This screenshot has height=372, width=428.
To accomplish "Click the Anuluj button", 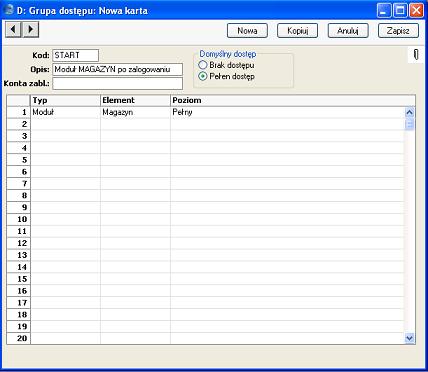I will tap(348, 31).
